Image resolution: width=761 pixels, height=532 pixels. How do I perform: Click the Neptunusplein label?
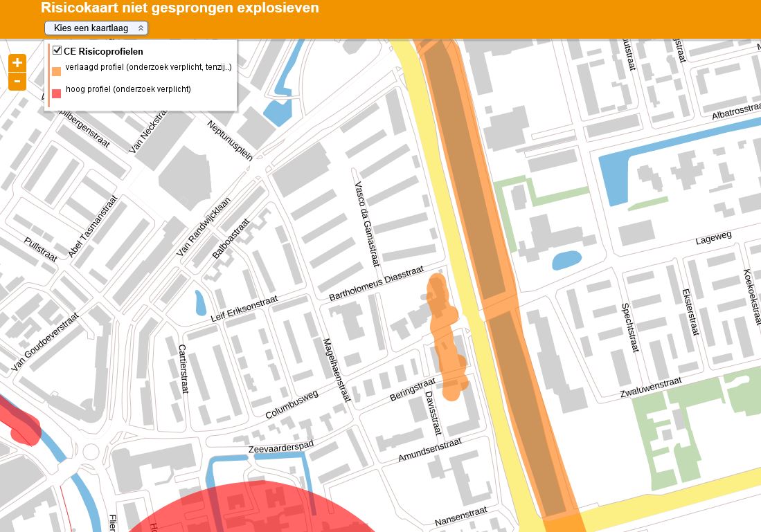click(x=230, y=140)
